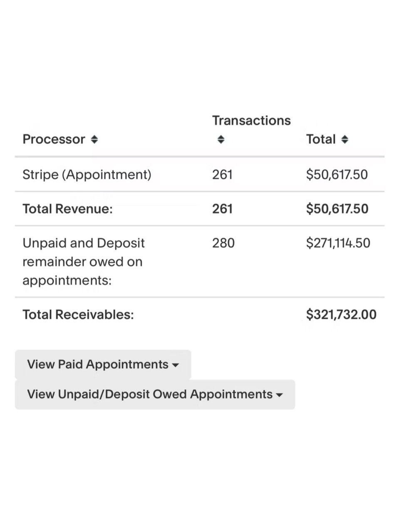399x532 pixels.
Task: Open the View Paid Appointments button
Action: click(103, 365)
